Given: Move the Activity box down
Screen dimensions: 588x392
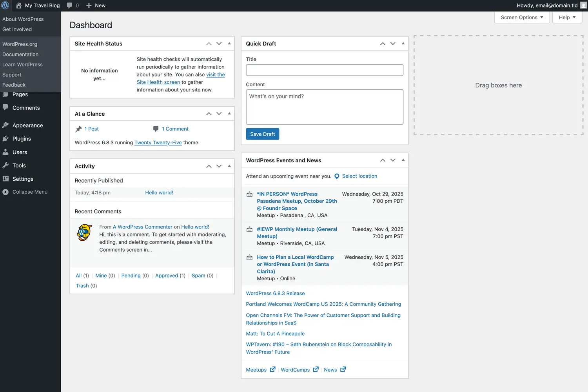Looking at the screenshot, I should tap(219, 166).
